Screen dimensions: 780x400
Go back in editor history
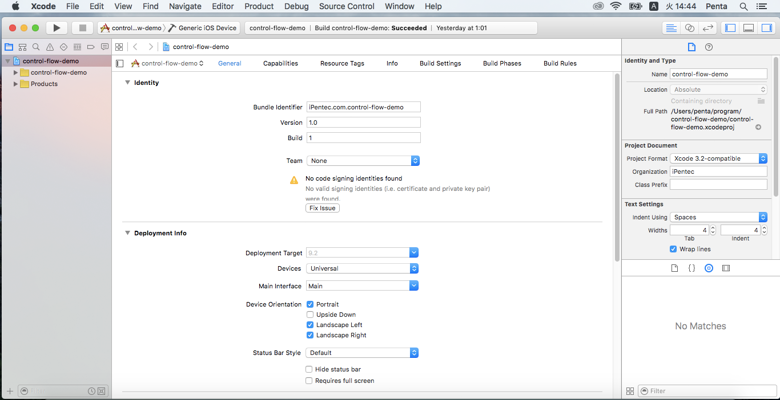135,47
